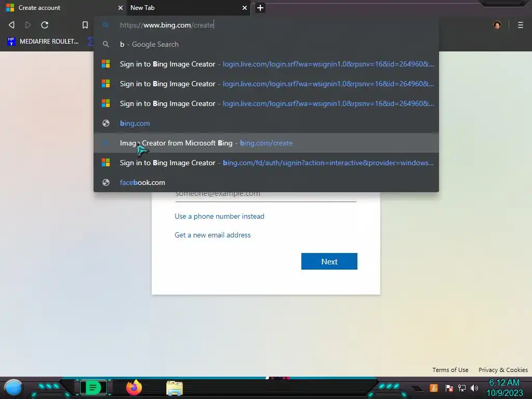The width and height of the screenshot is (532, 399).
Task: Click the email address input field
Action: [265, 195]
